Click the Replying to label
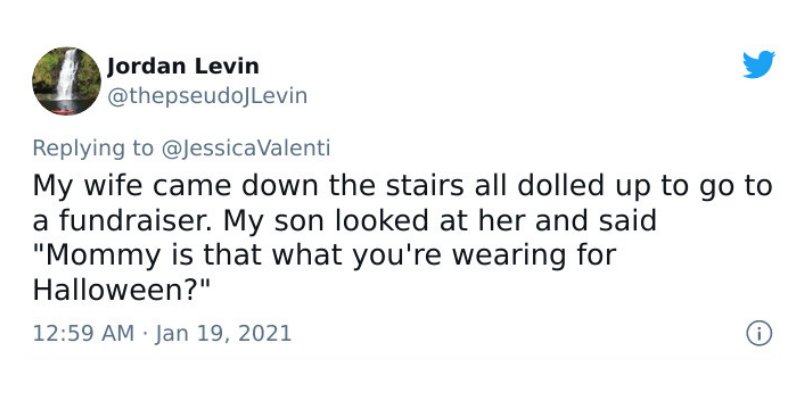 click(92, 148)
